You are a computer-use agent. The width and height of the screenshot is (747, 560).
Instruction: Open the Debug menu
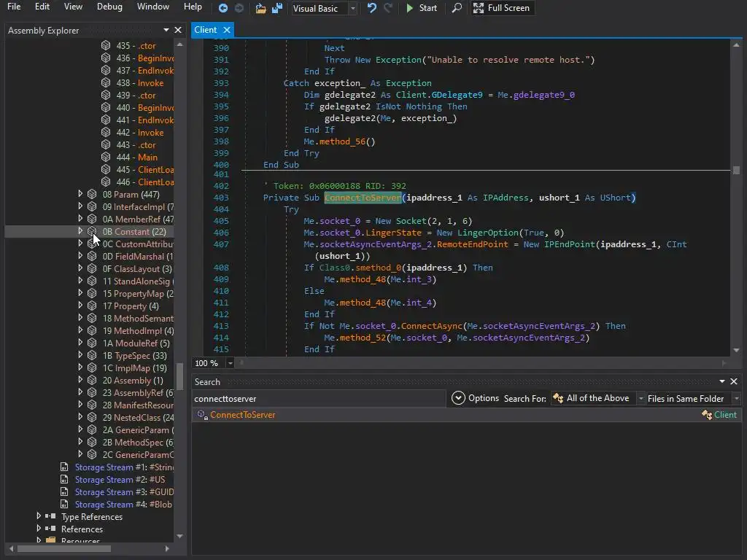pos(109,7)
